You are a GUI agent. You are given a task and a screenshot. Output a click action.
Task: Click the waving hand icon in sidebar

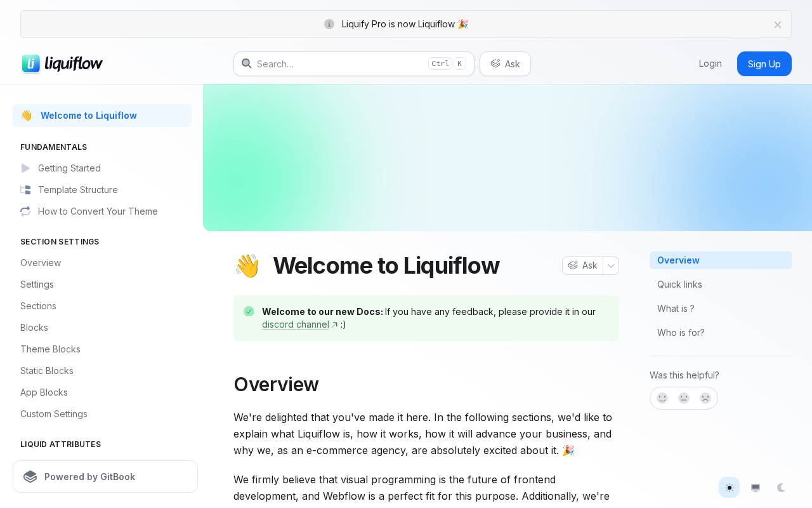(26, 116)
